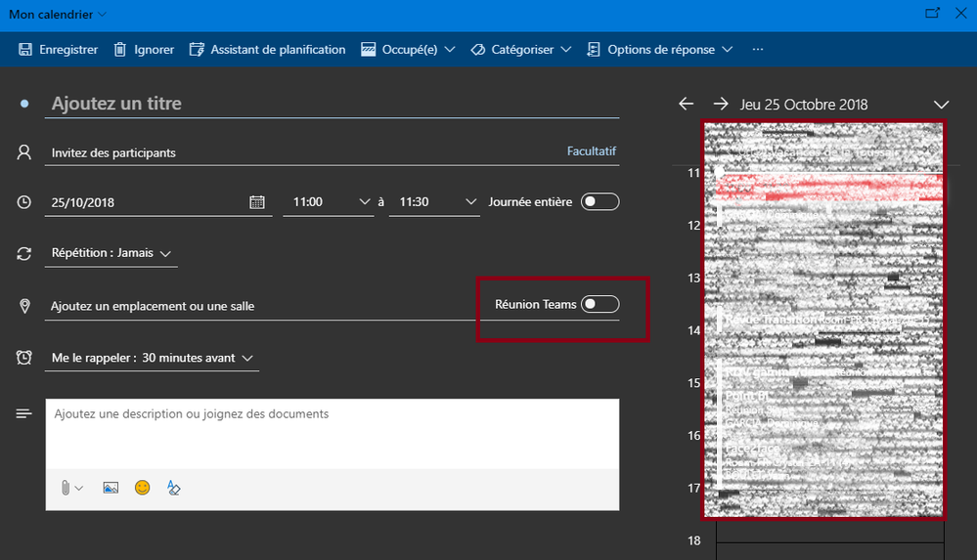Screen dimensions: 977x560
Task: Insert a picture using the image icon
Action: click(111, 488)
